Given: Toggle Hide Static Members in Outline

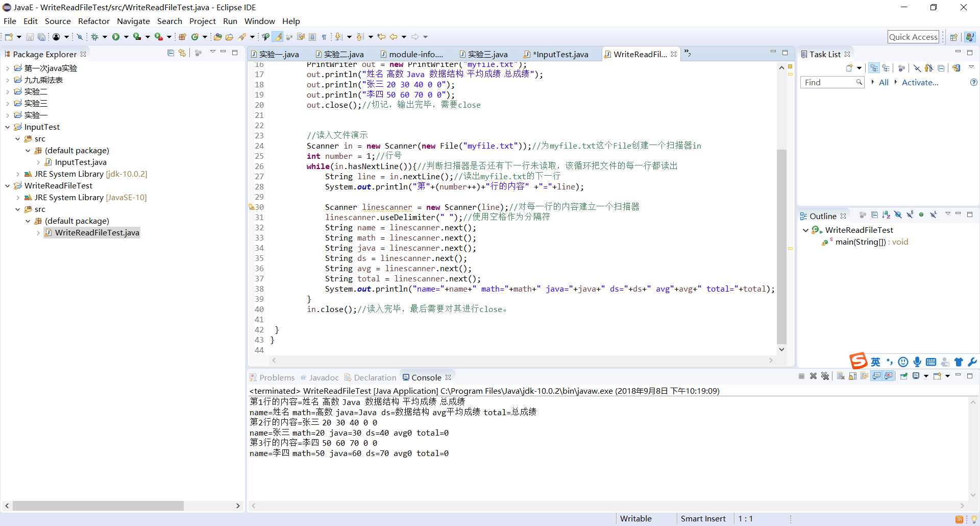Looking at the screenshot, I should click(910, 214).
